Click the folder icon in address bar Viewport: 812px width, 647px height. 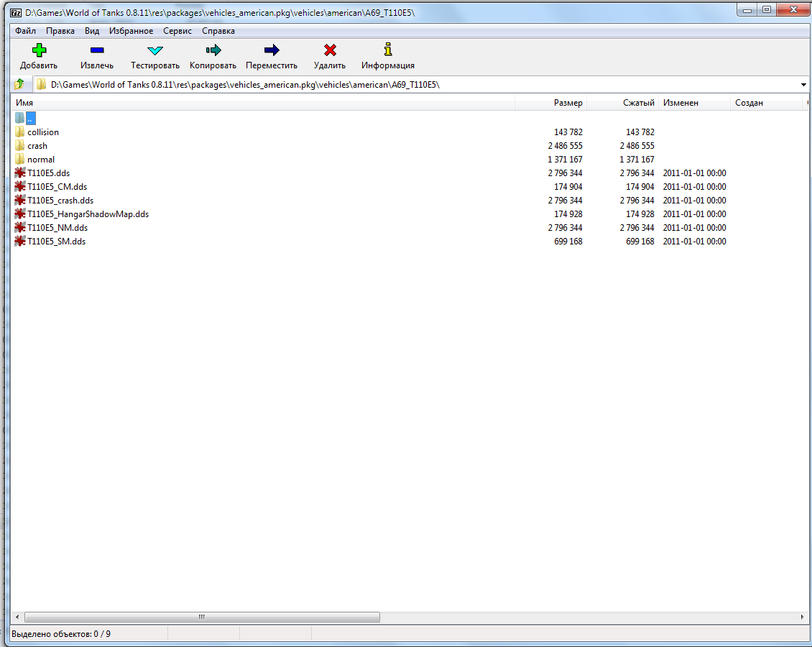[x=41, y=84]
